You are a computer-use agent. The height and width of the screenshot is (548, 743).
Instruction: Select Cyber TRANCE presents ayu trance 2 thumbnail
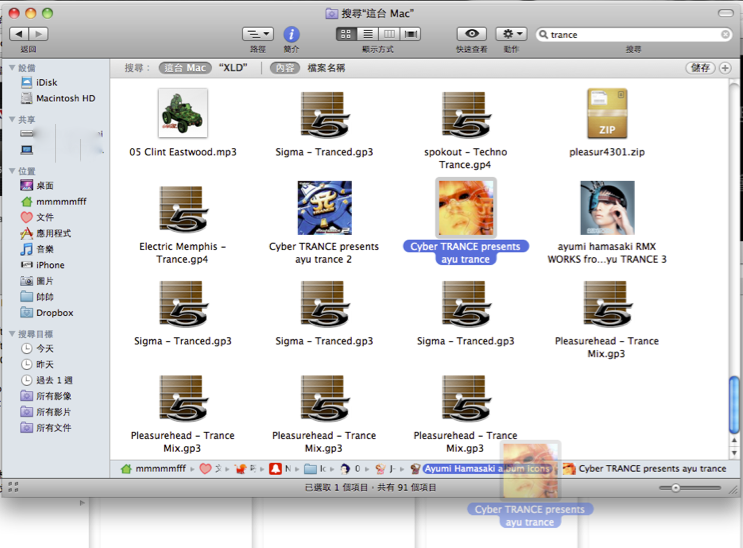pyautogui.click(x=325, y=208)
